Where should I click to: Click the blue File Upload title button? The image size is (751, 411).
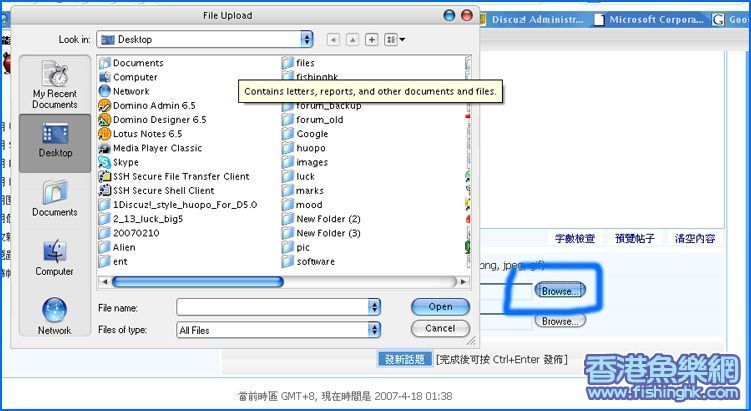[449, 15]
